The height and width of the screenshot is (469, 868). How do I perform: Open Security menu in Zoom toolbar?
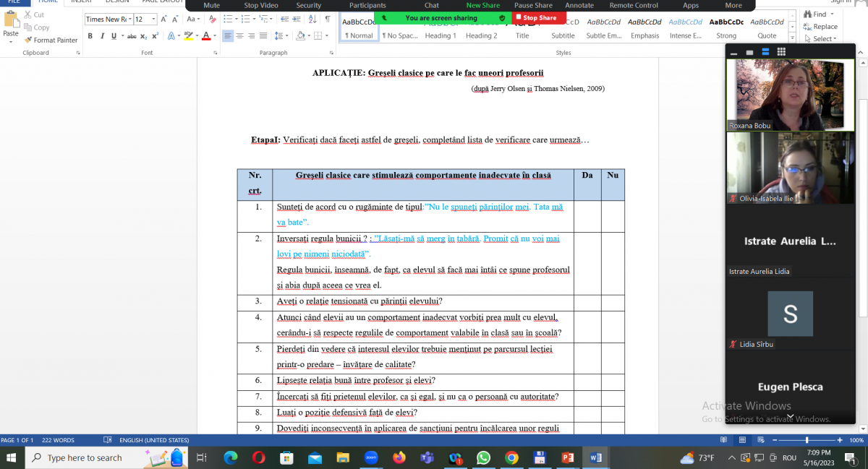click(309, 5)
